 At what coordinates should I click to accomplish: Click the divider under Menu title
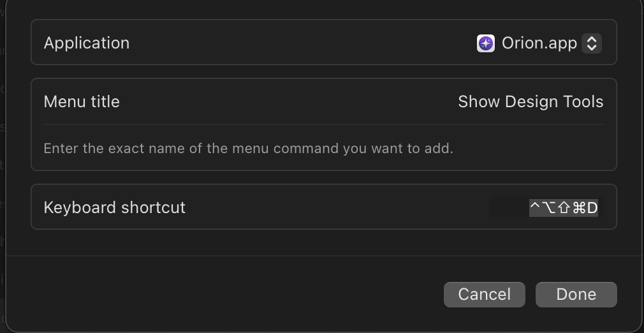pos(324,124)
